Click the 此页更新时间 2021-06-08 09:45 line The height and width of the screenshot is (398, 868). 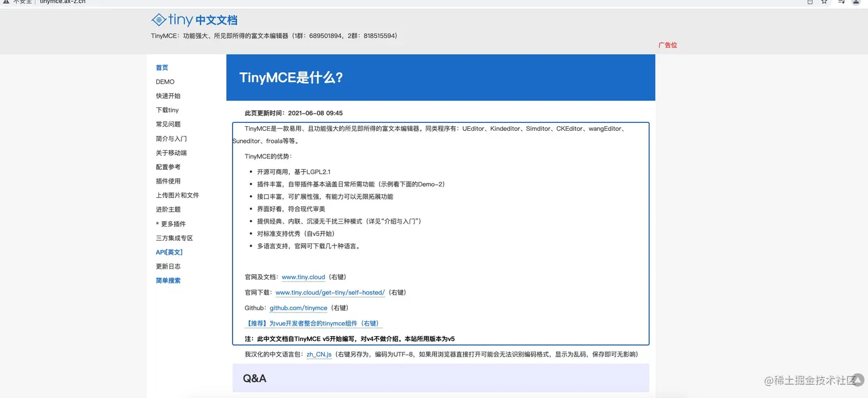pyautogui.click(x=293, y=113)
